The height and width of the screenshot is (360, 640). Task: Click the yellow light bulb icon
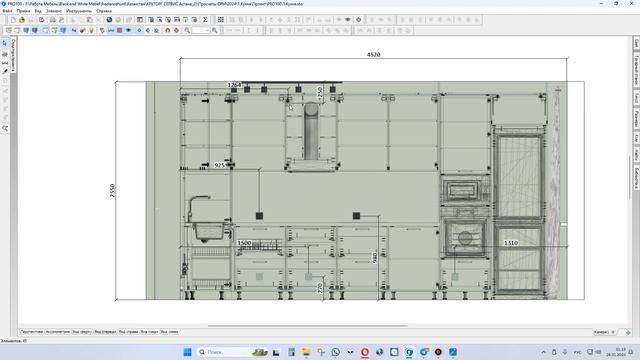(x=91, y=30)
